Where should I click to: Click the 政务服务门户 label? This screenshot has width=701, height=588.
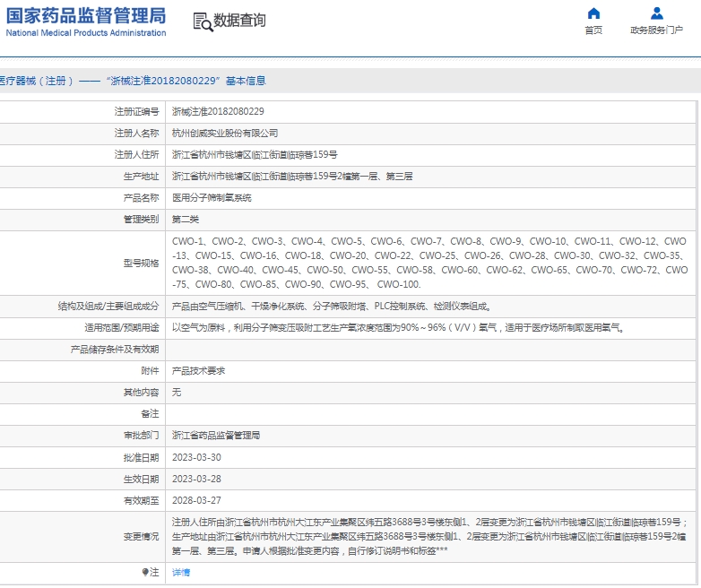coord(657,30)
